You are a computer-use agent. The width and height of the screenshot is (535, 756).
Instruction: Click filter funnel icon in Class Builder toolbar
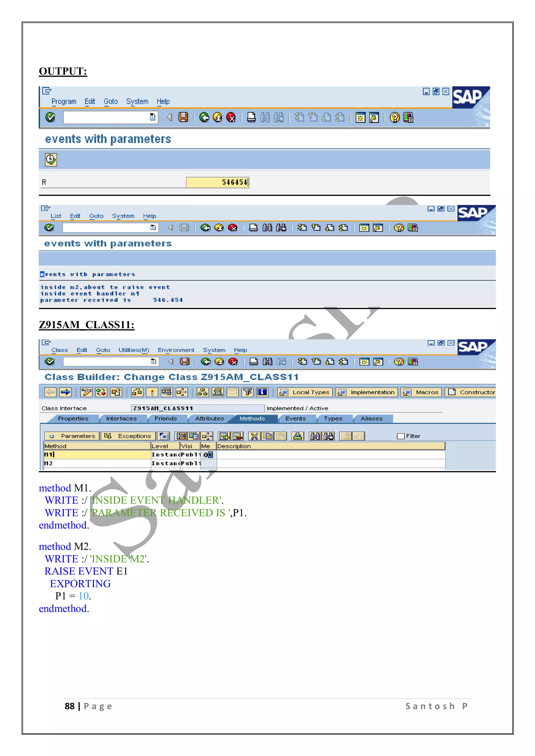click(x=247, y=392)
